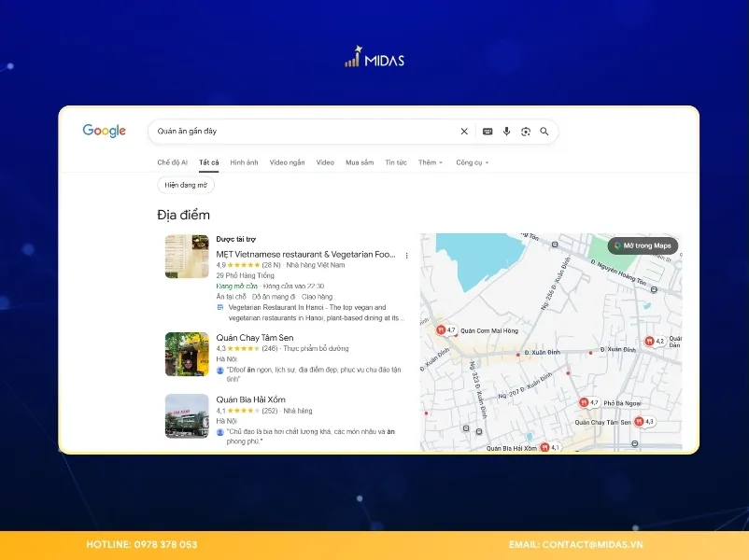Click the Google logo
The height and width of the screenshot is (560, 749).
[104, 132]
